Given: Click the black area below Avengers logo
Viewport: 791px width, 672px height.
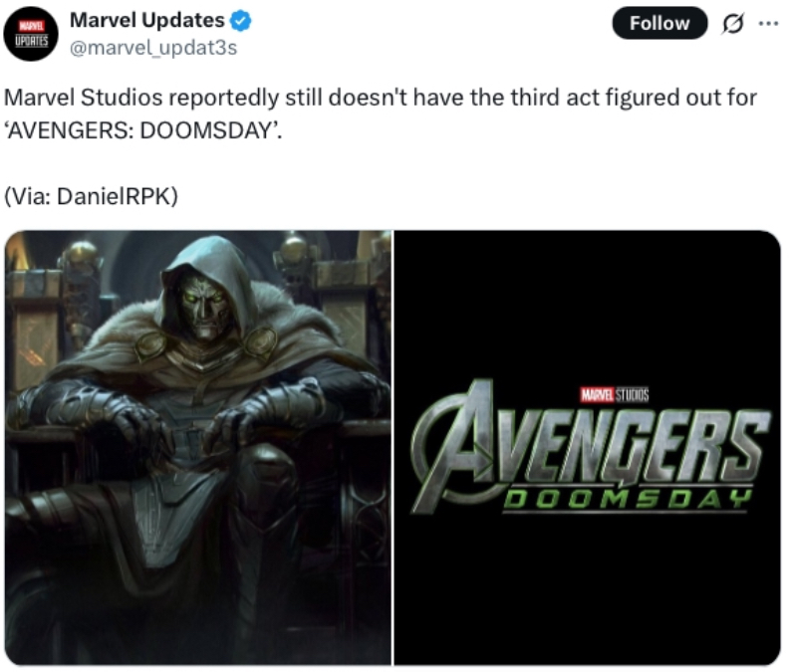Looking at the screenshot, I should click(x=587, y=589).
